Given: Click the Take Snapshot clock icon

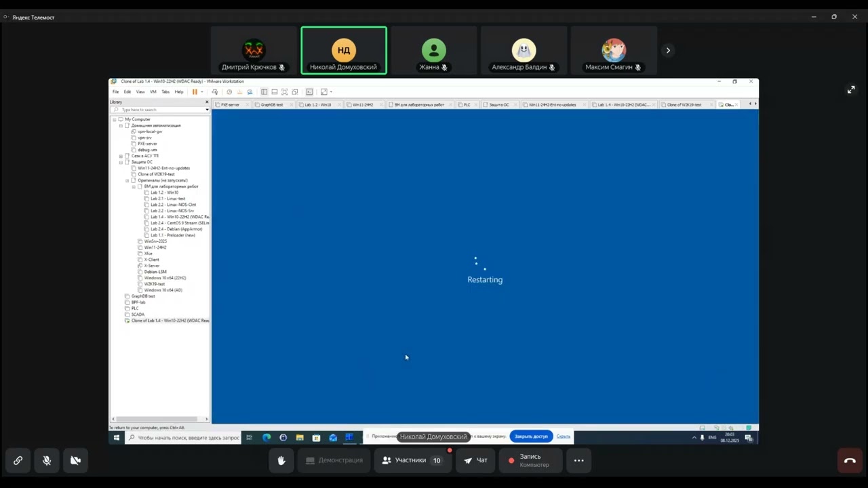Looking at the screenshot, I should click(x=229, y=91).
